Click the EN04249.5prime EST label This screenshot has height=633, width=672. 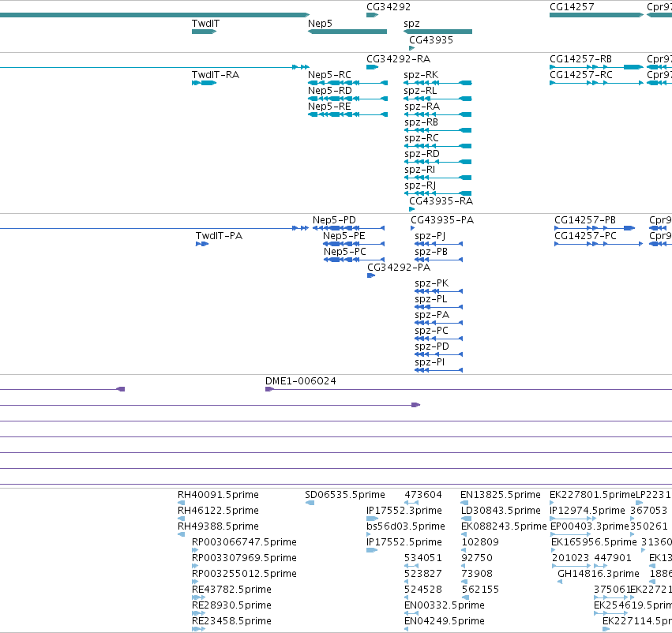point(444,621)
